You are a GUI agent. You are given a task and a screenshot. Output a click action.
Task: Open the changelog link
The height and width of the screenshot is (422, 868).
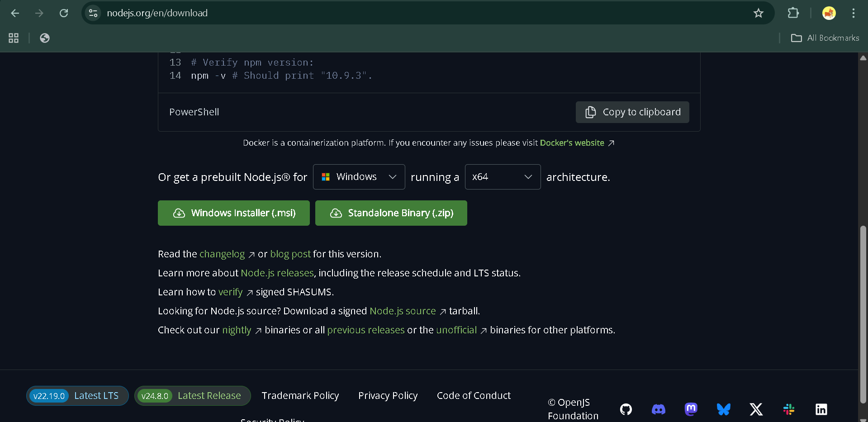point(222,254)
